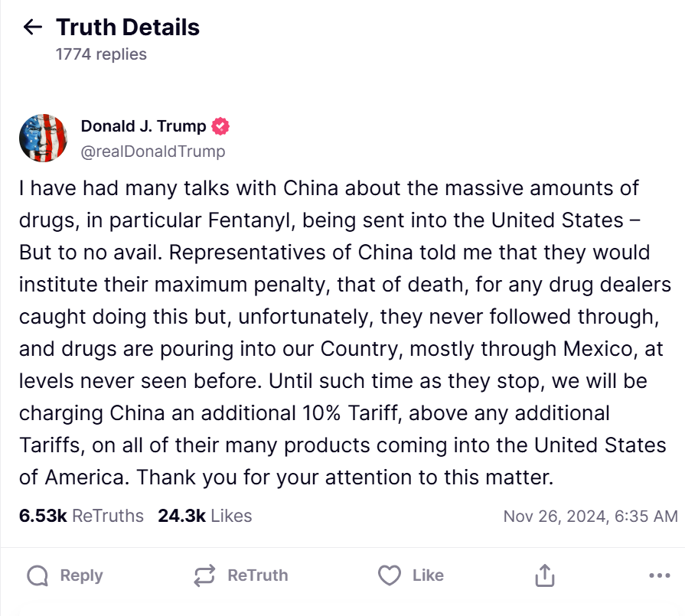Screen dimensions: 685x616
Task: Toggle the ReTruth on this post
Action: [240, 575]
